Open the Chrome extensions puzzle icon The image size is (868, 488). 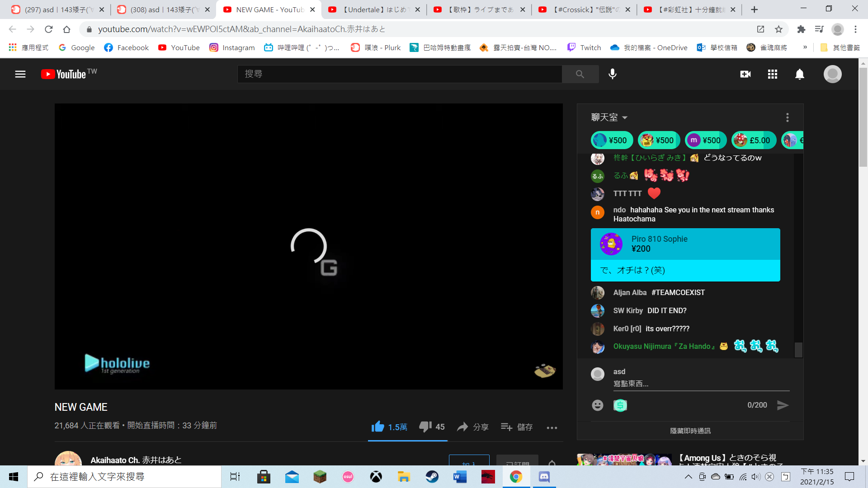coord(801,29)
